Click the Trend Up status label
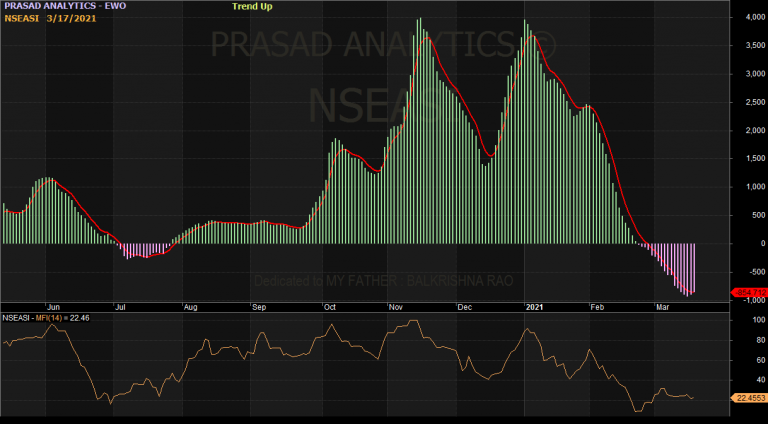This screenshot has width=768, height=424. tap(252, 6)
